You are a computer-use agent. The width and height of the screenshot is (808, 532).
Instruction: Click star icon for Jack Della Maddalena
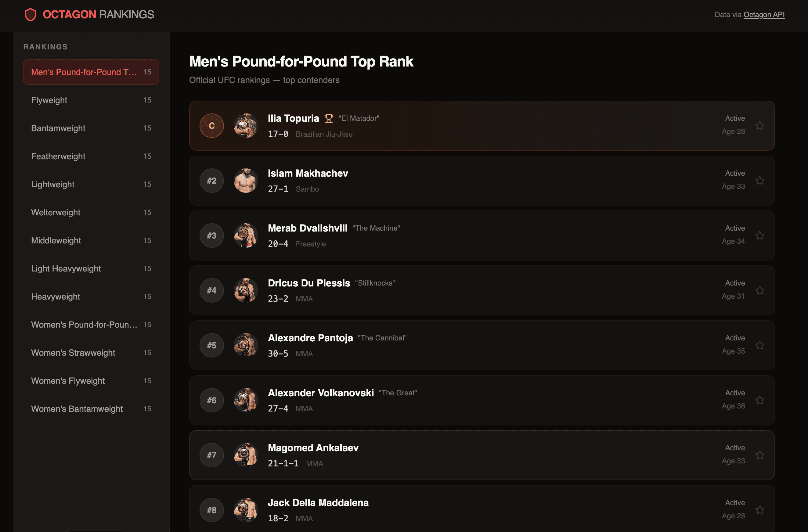click(760, 510)
